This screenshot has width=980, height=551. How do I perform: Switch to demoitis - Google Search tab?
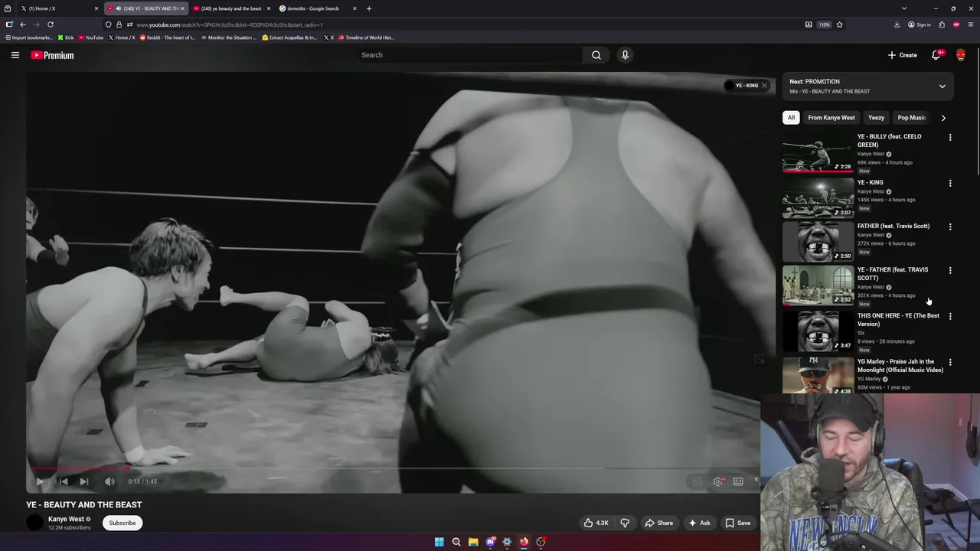[318, 8]
